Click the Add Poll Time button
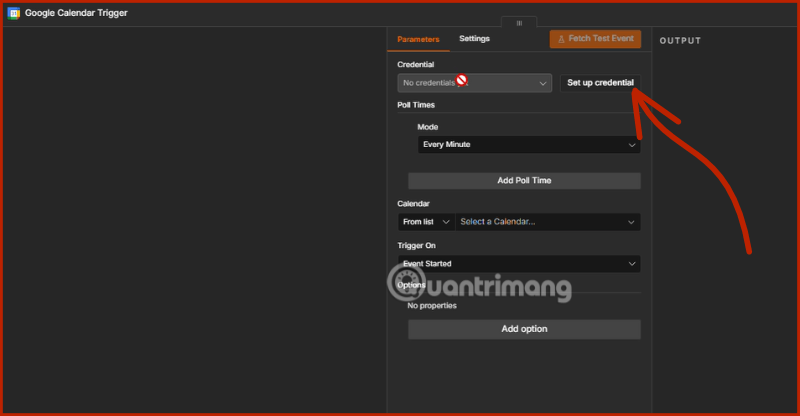This screenshot has height=416, width=800. 524,181
